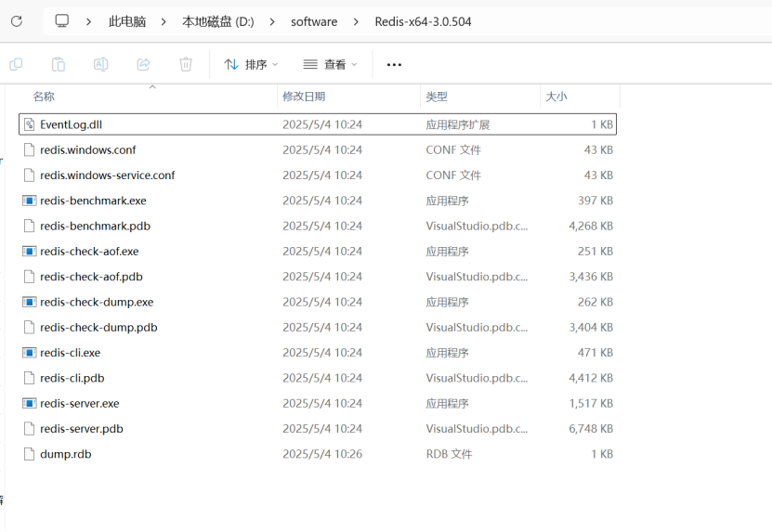Click the computer monitor icon in breadcrumb

pos(62,21)
